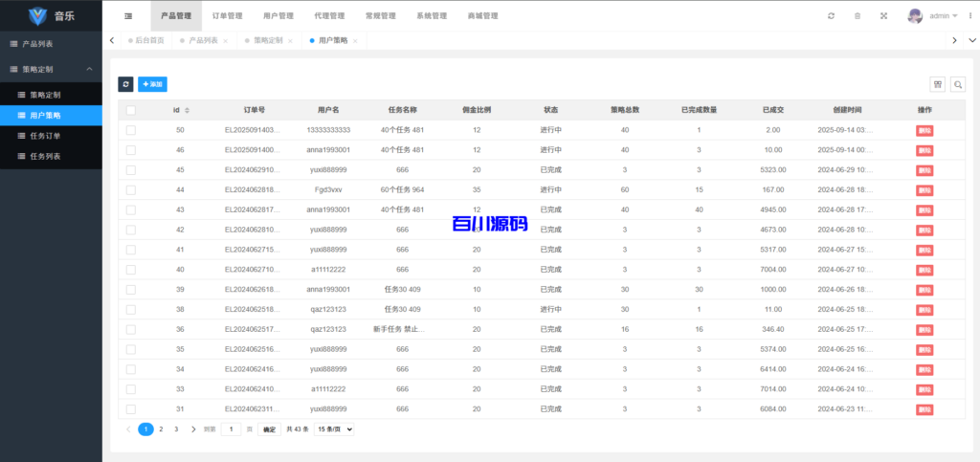980x462 pixels.
Task: Tick the select-all header checkbox
Action: point(130,111)
